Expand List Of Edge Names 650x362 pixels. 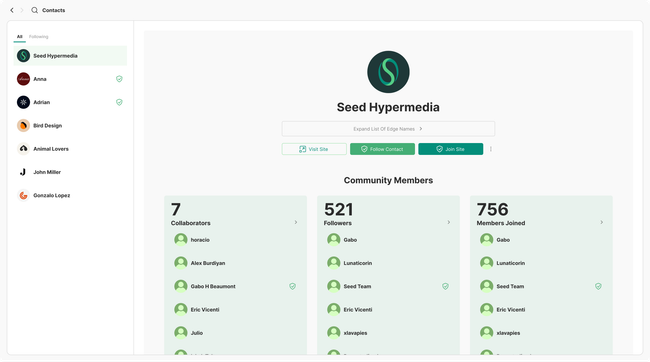[388, 129]
